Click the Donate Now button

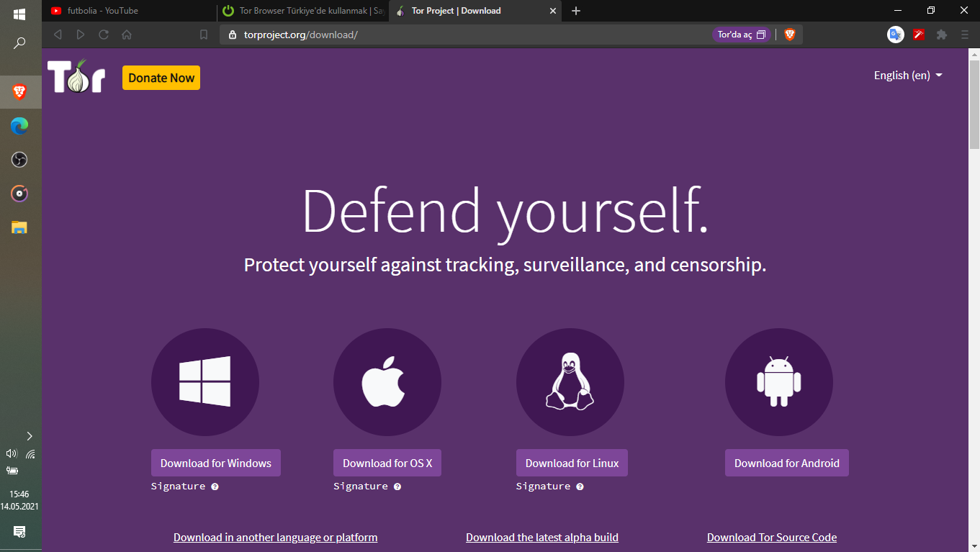(x=161, y=78)
